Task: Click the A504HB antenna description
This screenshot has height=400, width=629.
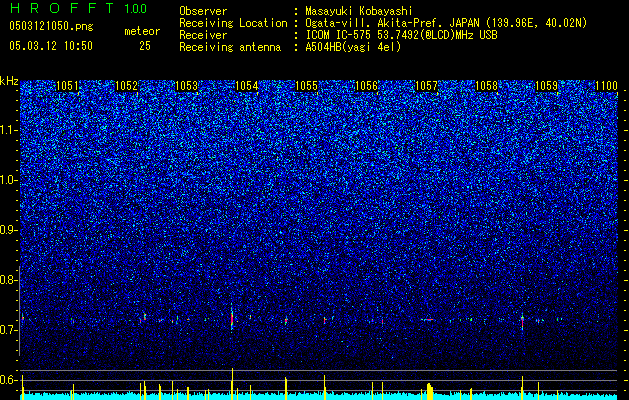Action: pos(353,47)
